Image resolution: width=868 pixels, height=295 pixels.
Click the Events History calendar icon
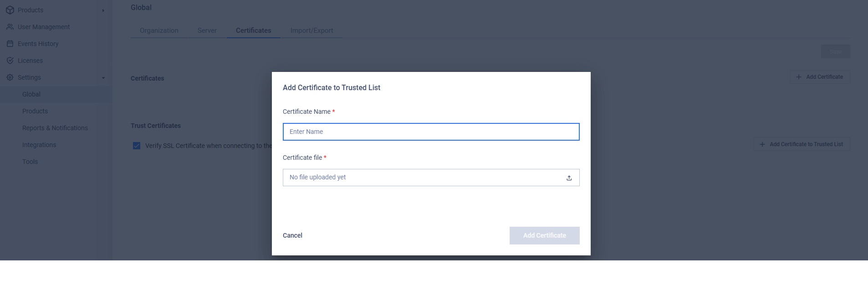click(x=10, y=44)
